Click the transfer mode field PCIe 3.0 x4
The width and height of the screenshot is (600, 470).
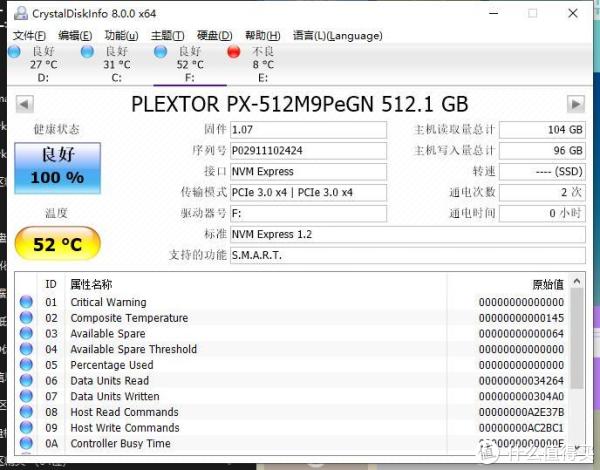[308, 193]
